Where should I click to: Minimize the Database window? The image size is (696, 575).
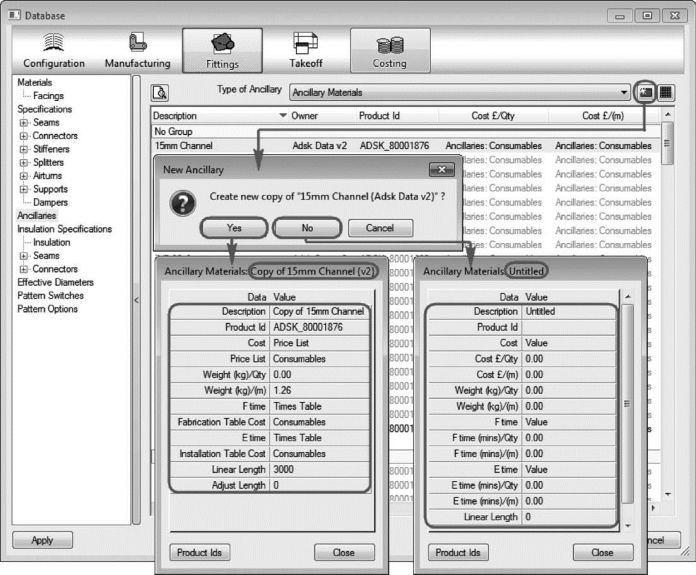(620, 16)
